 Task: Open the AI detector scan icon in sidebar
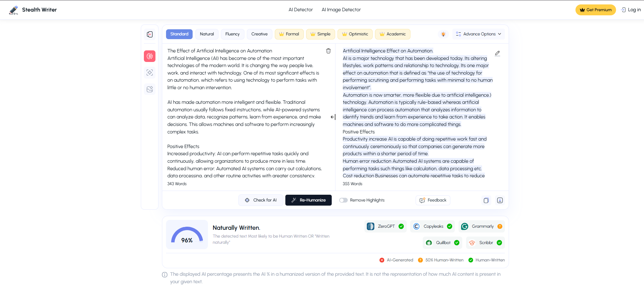pyautogui.click(x=150, y=73)
